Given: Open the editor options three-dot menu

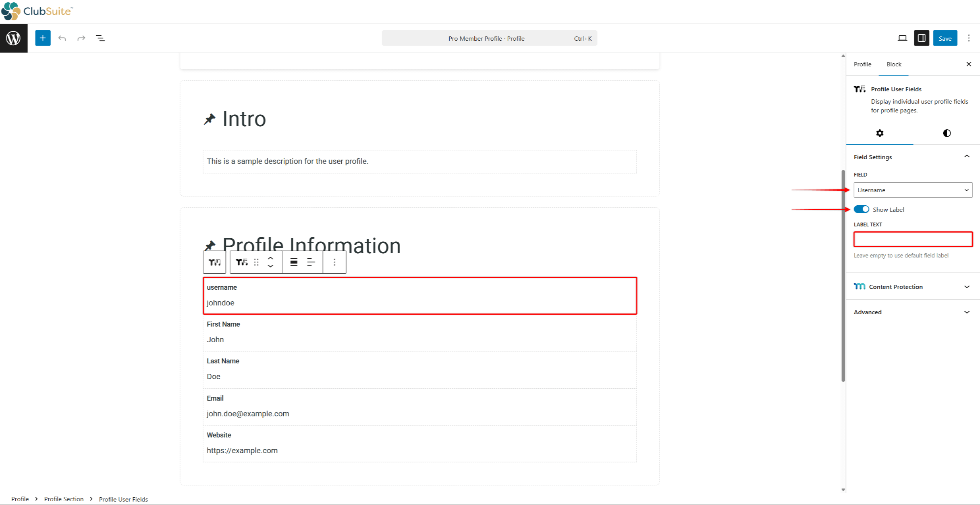Looking at the screenshot, I should 968,38.
